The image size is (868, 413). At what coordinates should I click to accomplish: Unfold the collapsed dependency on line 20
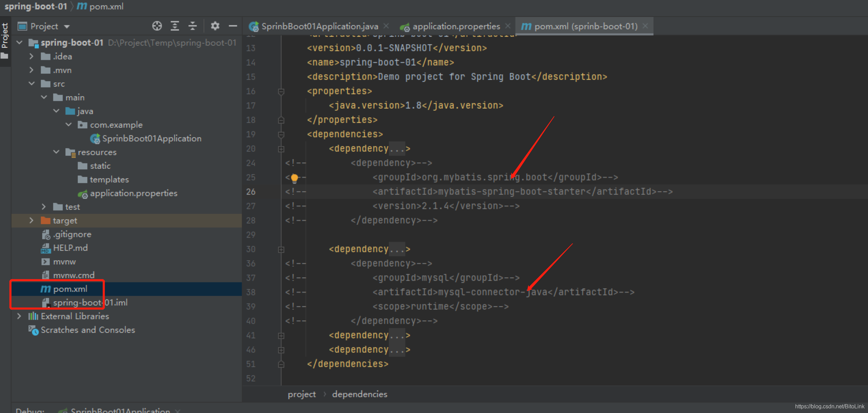coord(281,149)
